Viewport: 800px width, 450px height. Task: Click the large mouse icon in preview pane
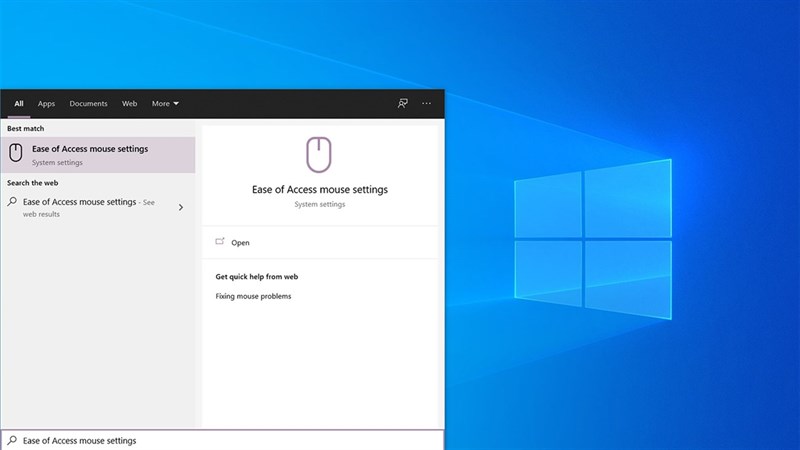click(319, 155)
